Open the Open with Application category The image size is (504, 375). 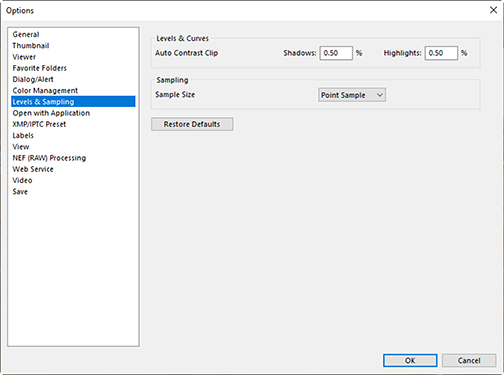pyautogui.click(x=51, y=113)
